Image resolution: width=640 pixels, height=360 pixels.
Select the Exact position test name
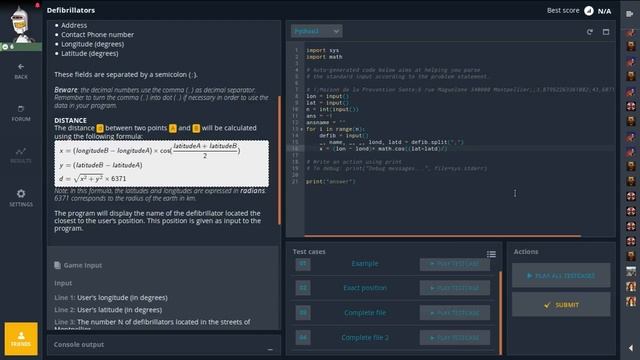365,288
